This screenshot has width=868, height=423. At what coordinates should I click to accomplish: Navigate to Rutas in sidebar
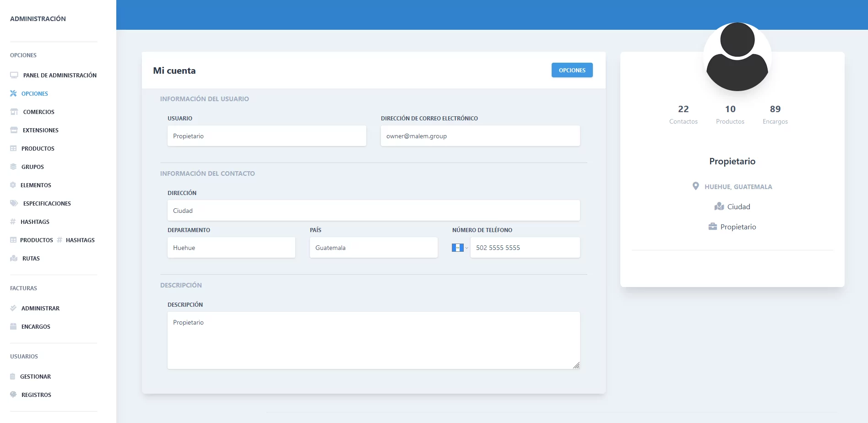tap(31, 258)
